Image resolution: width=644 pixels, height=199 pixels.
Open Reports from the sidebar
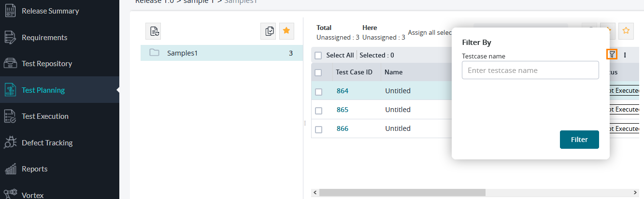(34, 169)
